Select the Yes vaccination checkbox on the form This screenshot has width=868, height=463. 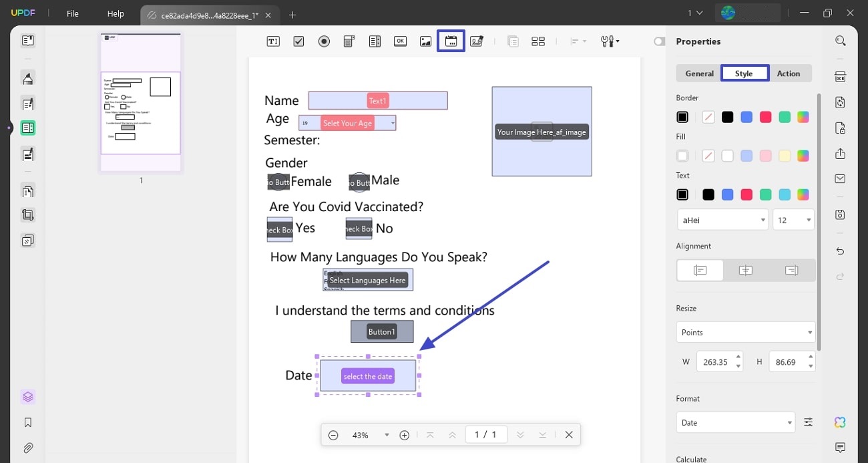pos(279,228)
